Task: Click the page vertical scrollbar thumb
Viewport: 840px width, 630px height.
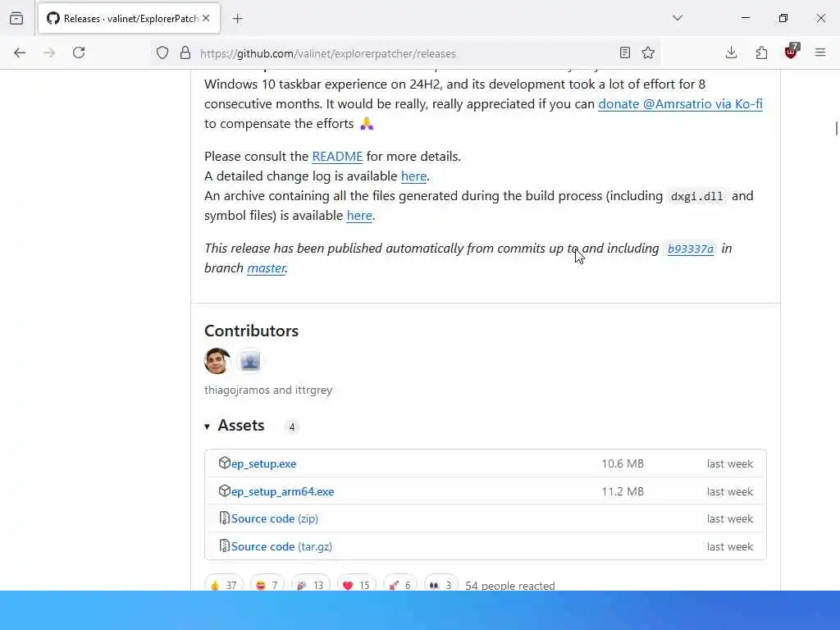Action: (x=836, y=129)
